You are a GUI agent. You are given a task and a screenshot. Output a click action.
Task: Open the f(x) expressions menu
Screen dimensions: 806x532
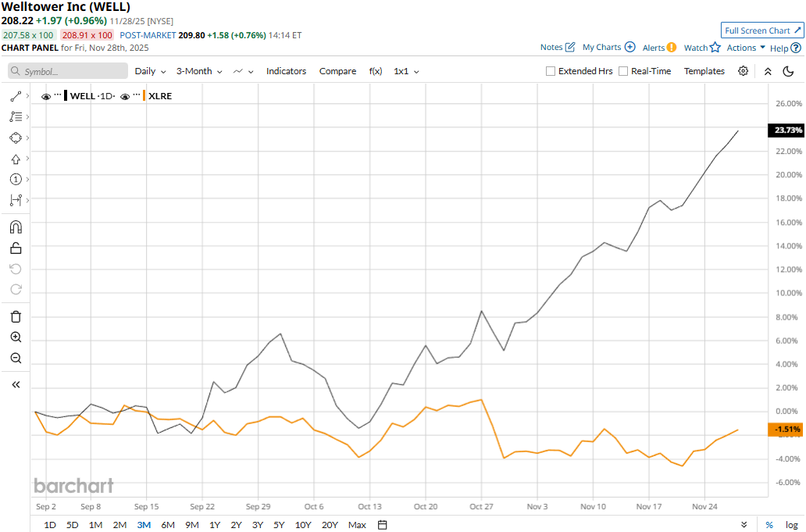click(376, 71)
